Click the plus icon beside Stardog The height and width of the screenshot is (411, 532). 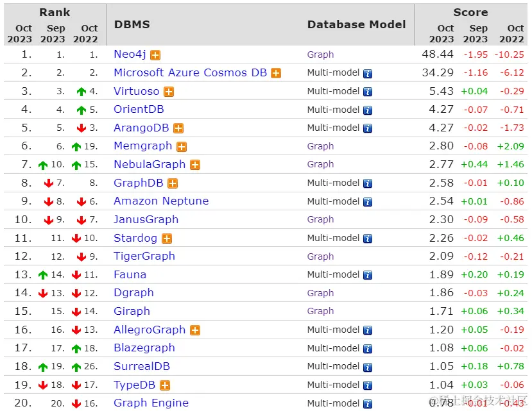[x=167, y=239]
